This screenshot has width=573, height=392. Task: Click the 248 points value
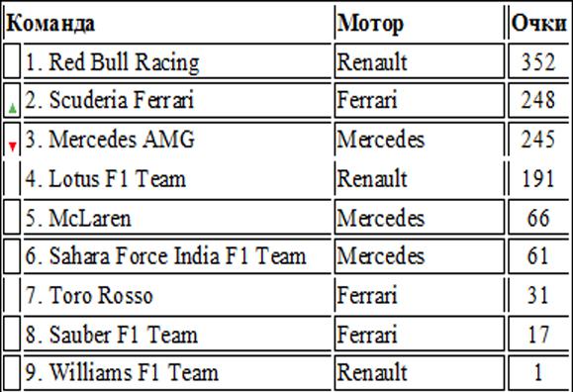click(x=538, y=100)
